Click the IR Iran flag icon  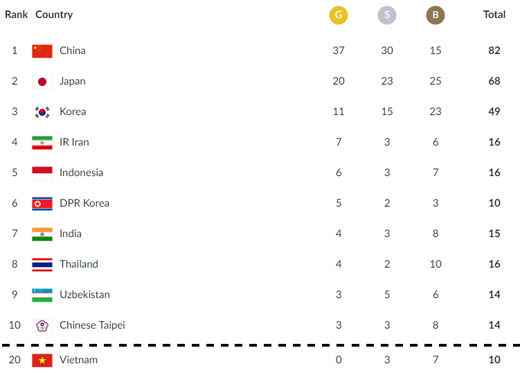click(x=42, y=143)
